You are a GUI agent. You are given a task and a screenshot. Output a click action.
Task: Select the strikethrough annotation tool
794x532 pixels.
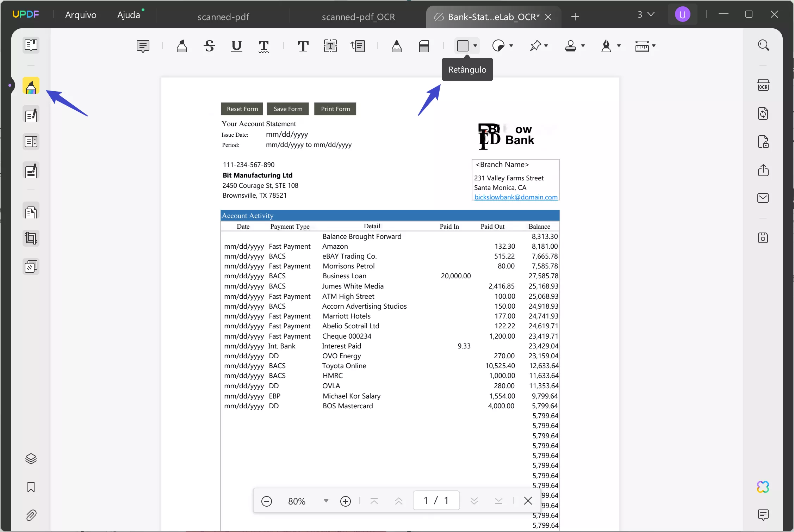pos(209,46)
